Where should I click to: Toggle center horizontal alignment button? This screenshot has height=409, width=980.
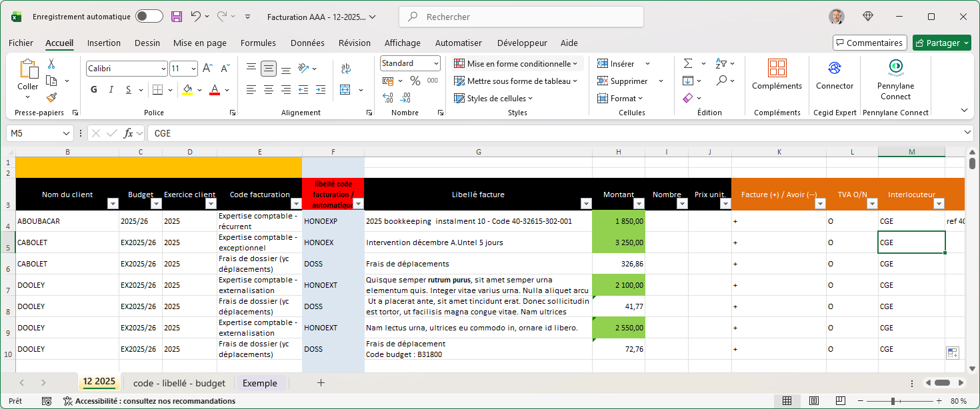tap(269, 89)
